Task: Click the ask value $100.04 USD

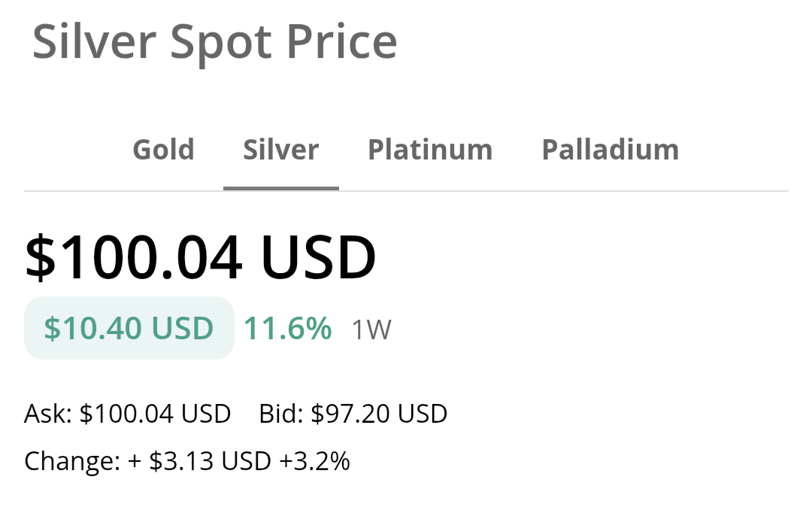Action: point(156,414)
